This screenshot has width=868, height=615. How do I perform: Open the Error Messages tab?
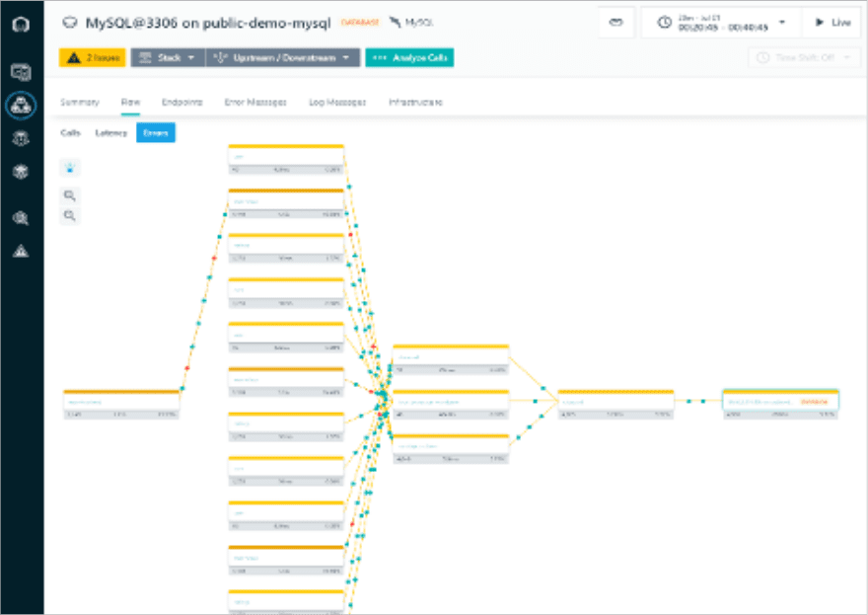click(255, 103)
